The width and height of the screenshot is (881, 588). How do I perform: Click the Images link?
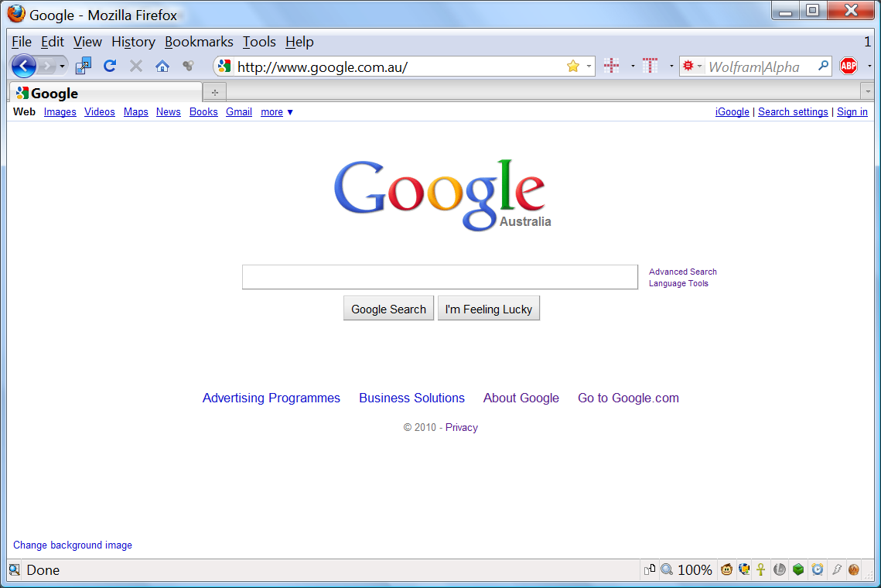[60, 112]
